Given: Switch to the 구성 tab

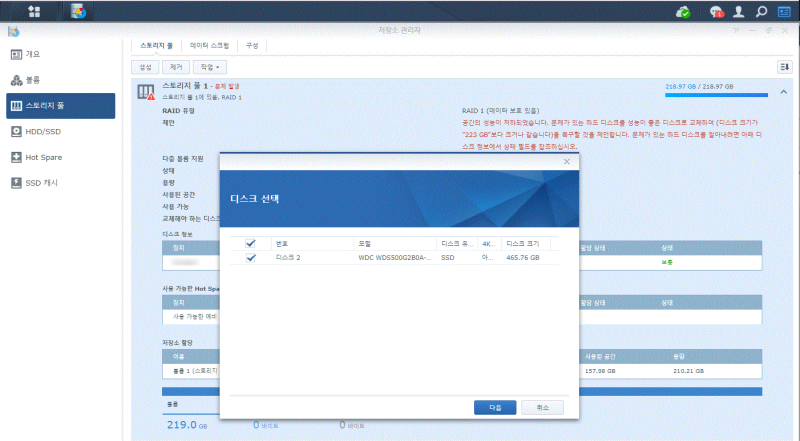Looking at the screenshot, I should pyautogui.click(x=252, y=45).
